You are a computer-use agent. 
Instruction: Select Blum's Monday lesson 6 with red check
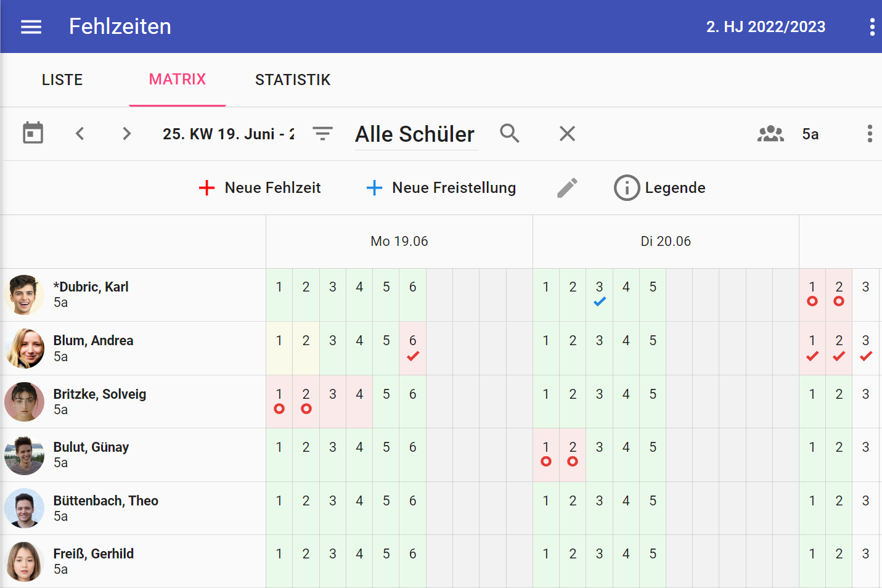click(x=412, y=348)
